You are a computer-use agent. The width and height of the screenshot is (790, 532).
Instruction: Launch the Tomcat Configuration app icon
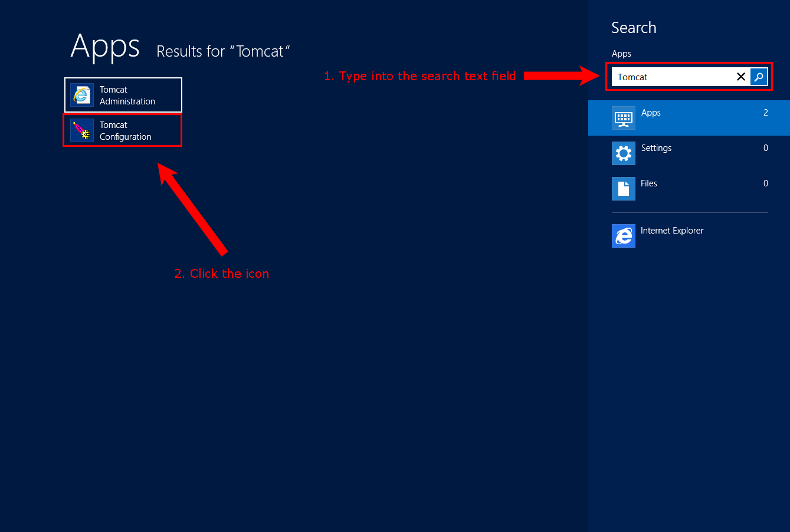[x=82, y=130]
